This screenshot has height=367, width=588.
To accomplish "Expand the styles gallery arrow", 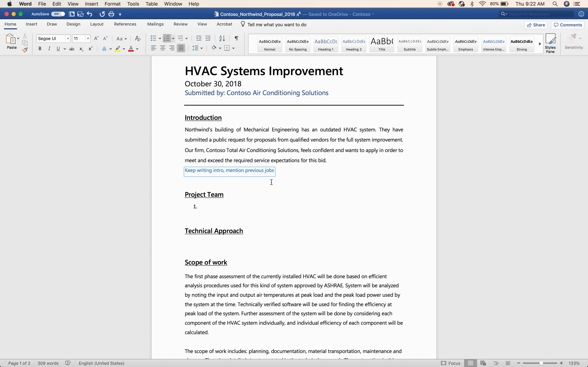I will coord(540,44).
